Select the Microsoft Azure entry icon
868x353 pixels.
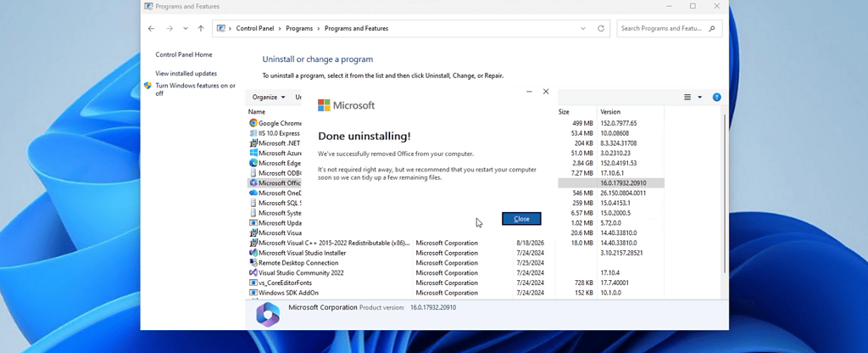tap(253, 153)
